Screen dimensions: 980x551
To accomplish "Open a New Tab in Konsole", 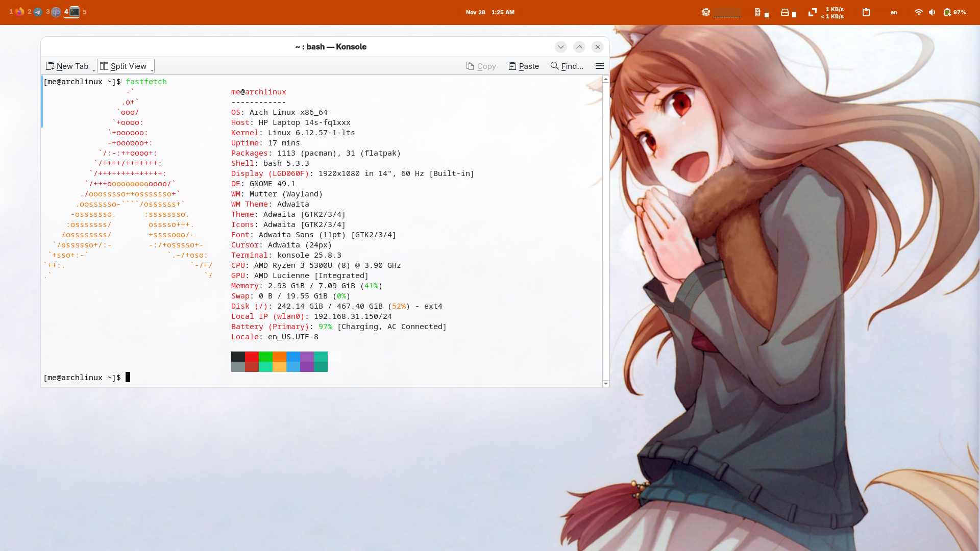I will [x=67, y=66].
